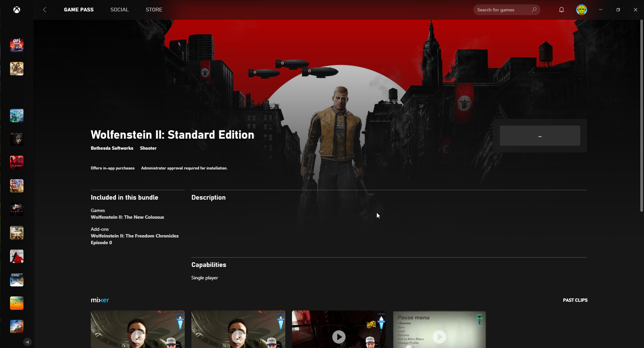Click the Capabilities heading
Viewport: 644px width, 348px height.
click(x=209, y=265)
